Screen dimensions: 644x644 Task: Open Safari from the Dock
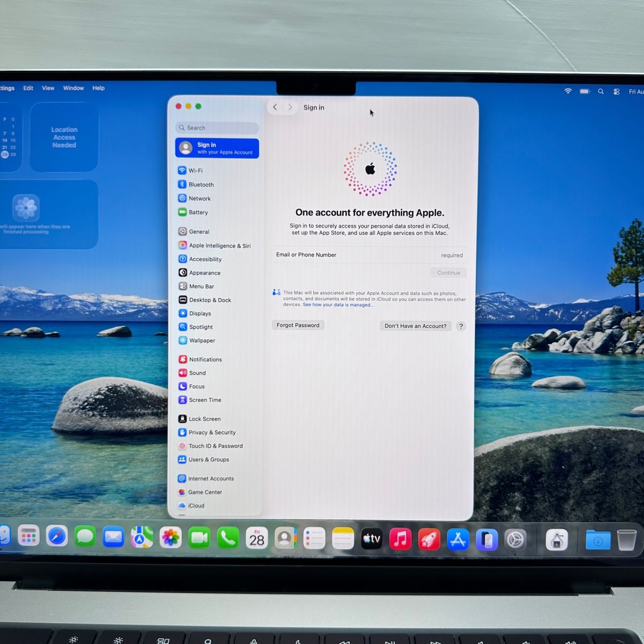pyautogui.click(x=57, y=536)
